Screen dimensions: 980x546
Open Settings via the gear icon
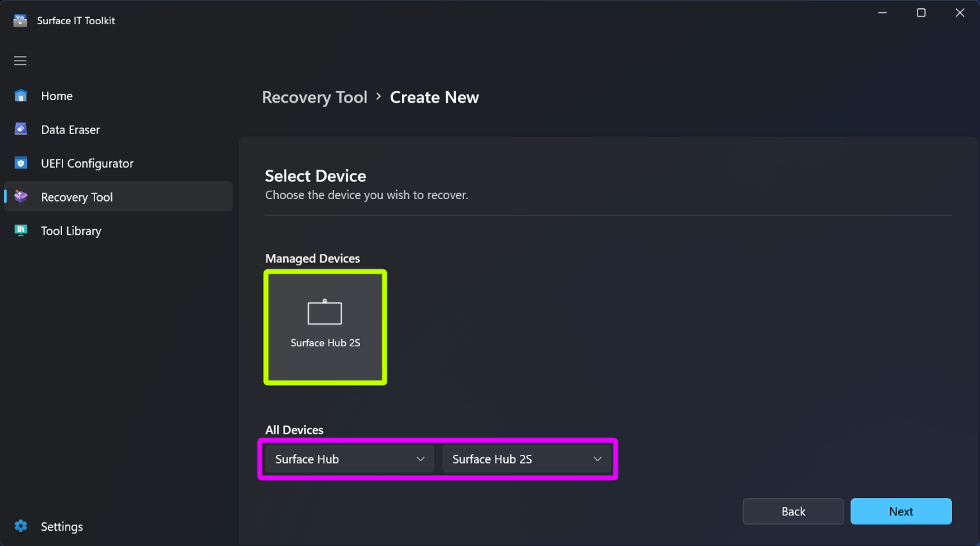20,526
